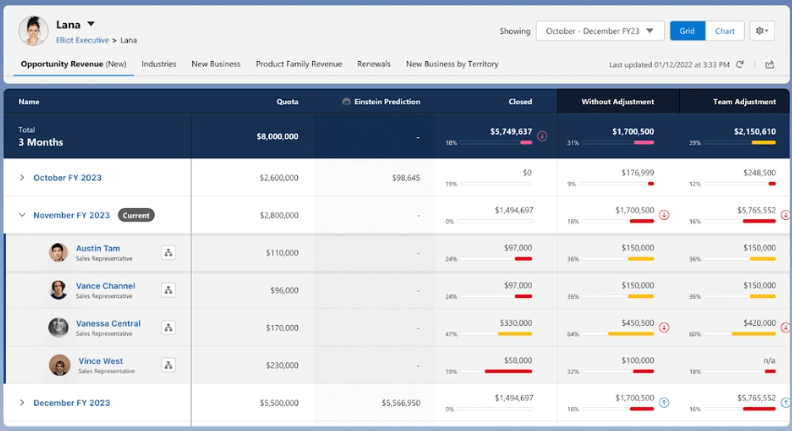
Task: Open the settings gear menu
Action: coord(763,31)
